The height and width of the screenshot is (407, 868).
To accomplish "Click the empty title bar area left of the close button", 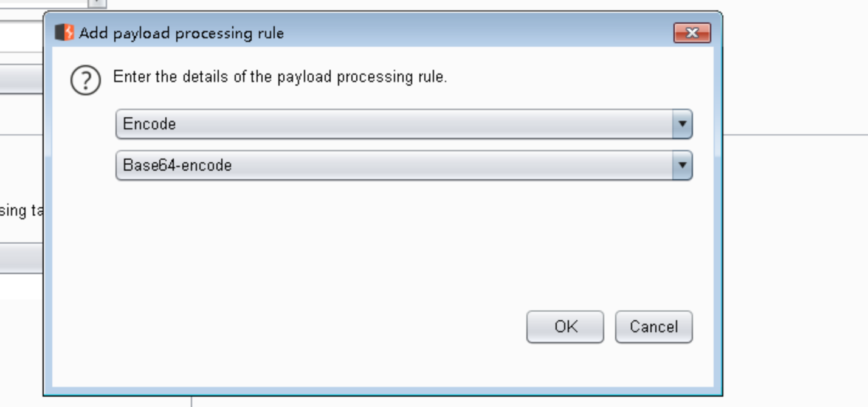I will click(486, 33).
